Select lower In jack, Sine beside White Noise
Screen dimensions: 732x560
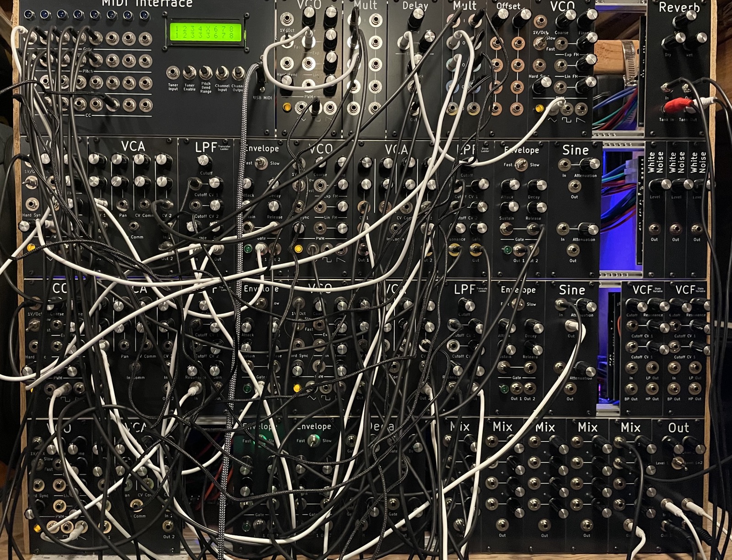564,228
